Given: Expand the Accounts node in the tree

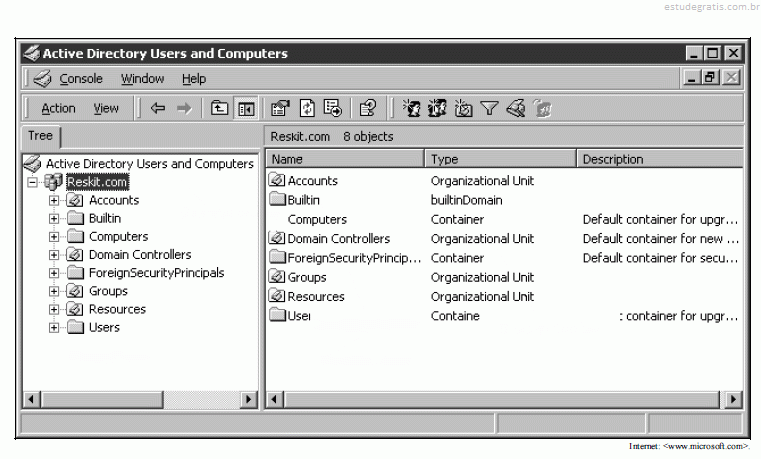Looking at the screenshot, I should [54, 200].
